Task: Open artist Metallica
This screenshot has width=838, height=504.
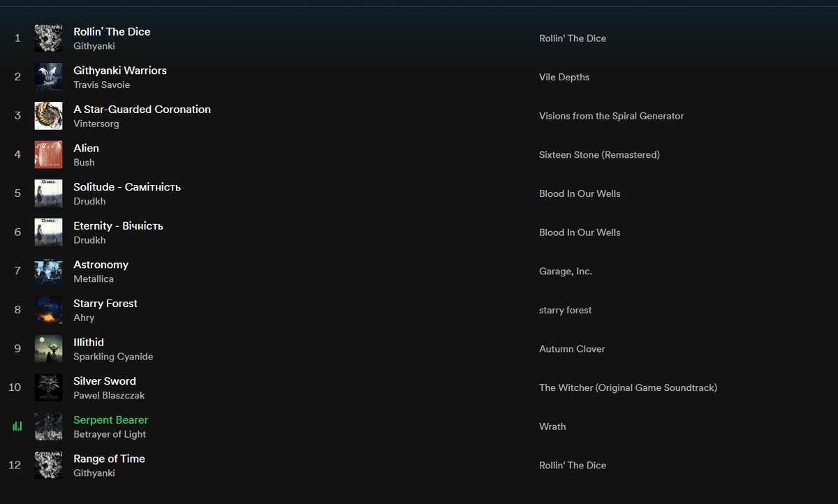Action: click(94, 279)
